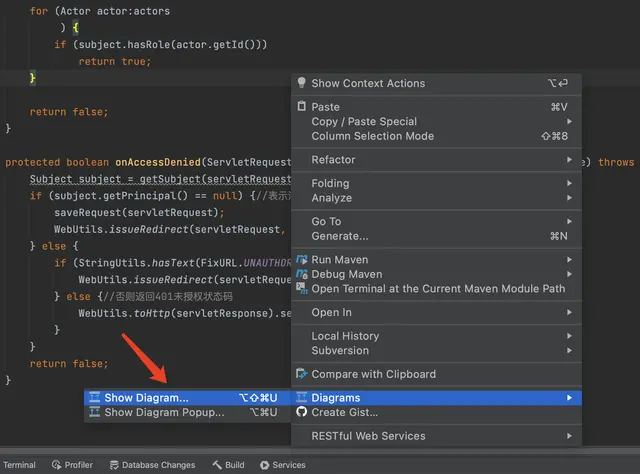Viewport: 640px width, 474px height.
Task: Expand the Go To submenu arrow
Action: [x=569, y=221]
